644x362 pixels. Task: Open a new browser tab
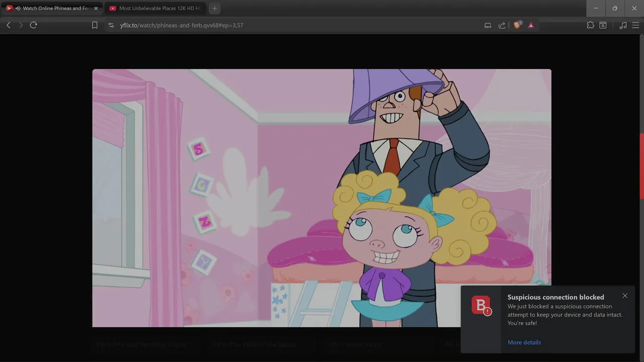pyautogui.click(x=215, y=9)
